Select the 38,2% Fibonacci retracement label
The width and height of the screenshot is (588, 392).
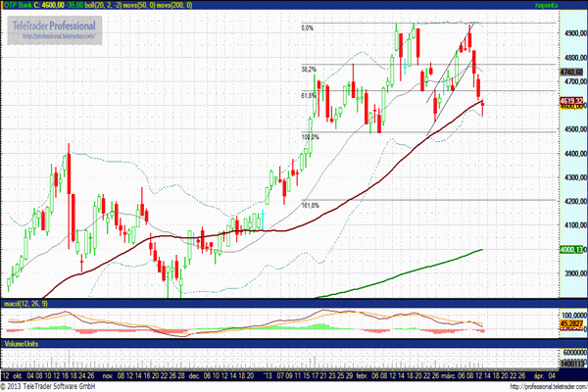coord(308,70)
